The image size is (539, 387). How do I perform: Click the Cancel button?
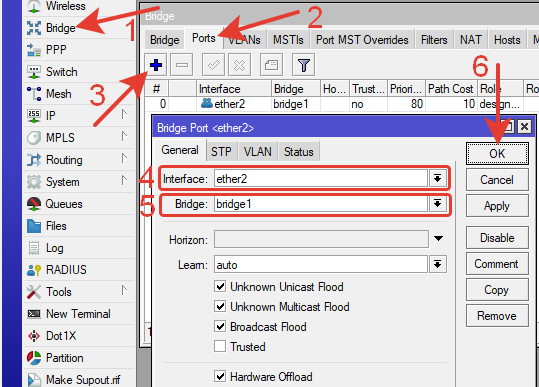pyautogui.click(x=497, y=180)
